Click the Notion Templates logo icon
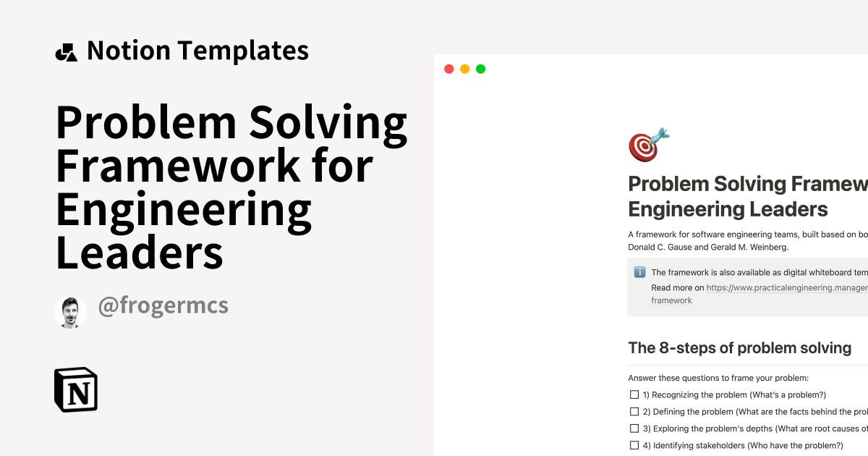Screen dimensions: 868x456 click(x=67, y=50)
